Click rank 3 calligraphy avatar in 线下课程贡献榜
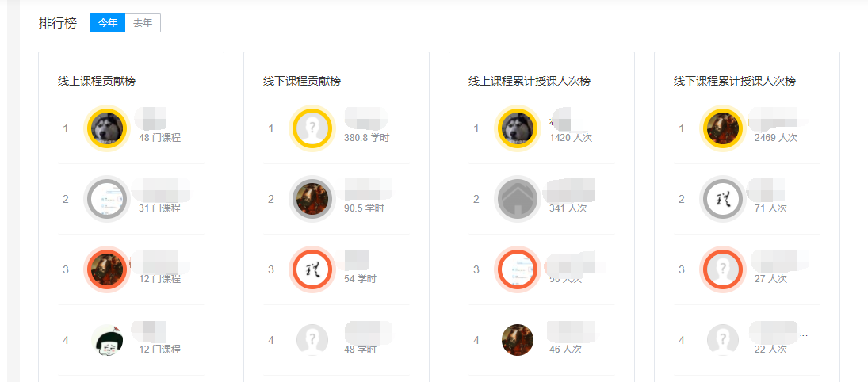Screen dimensions: 868x382 312,269
